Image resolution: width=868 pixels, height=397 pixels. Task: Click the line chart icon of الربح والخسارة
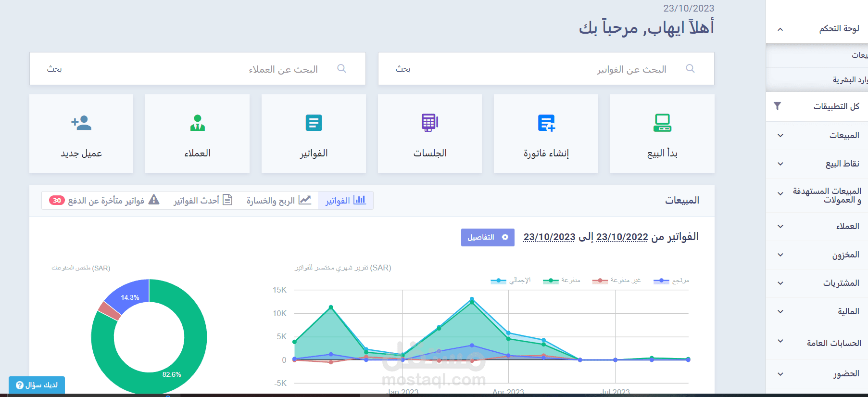coord(305,200)
